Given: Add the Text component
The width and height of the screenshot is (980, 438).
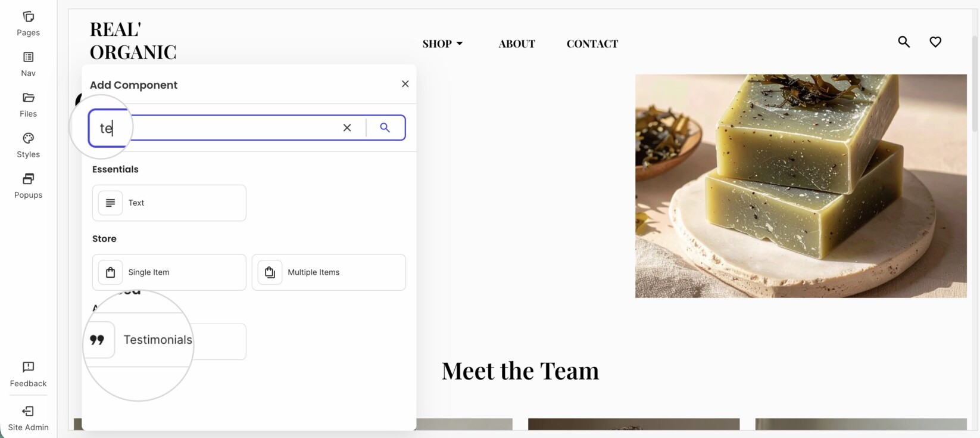Looking at the screenshot, I should click(x=169, y=203).
